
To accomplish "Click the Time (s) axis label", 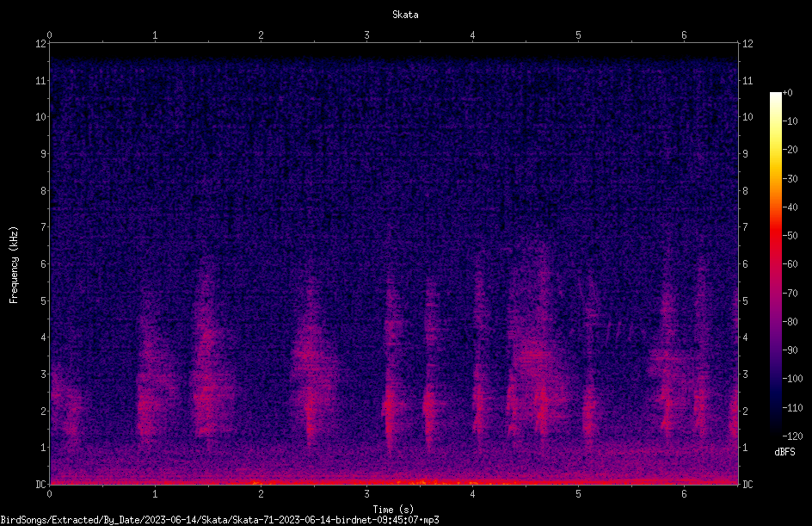I will 393,510.
